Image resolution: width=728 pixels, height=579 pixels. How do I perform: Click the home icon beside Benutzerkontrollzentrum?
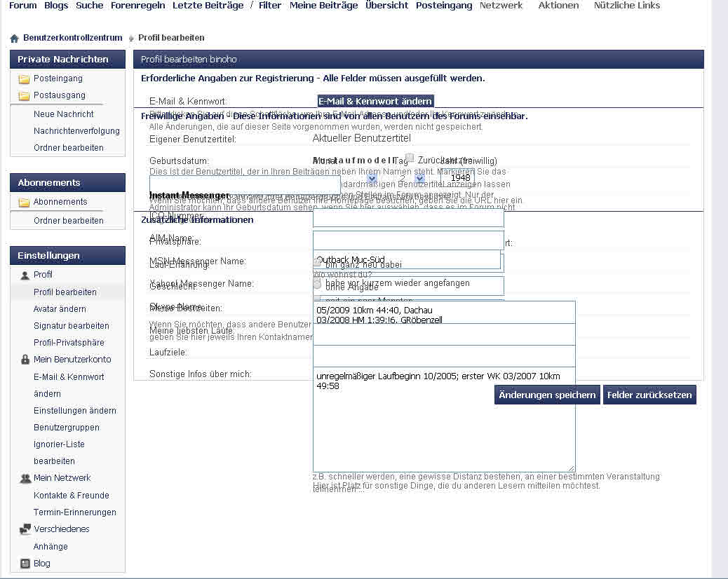coord(14,38)
